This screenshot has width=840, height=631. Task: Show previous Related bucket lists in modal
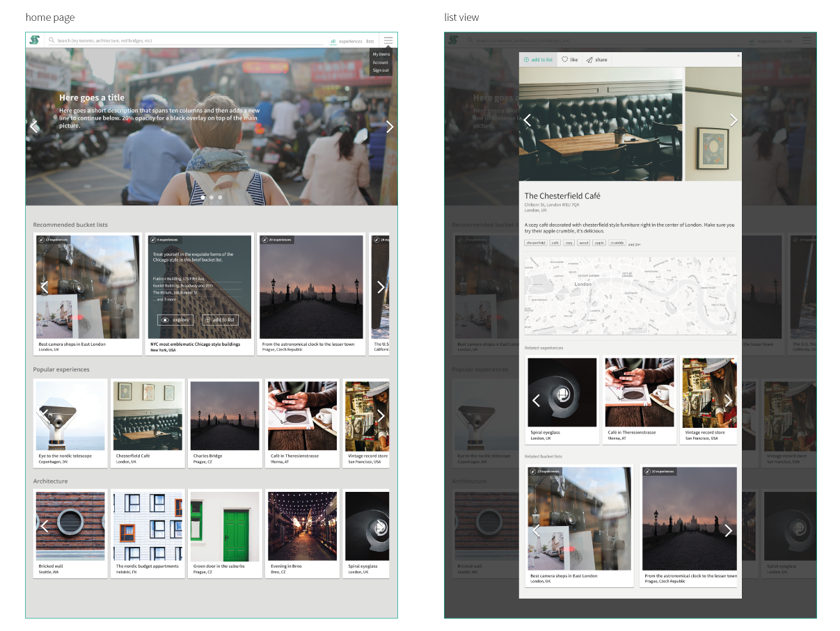[x=537, y=531]
